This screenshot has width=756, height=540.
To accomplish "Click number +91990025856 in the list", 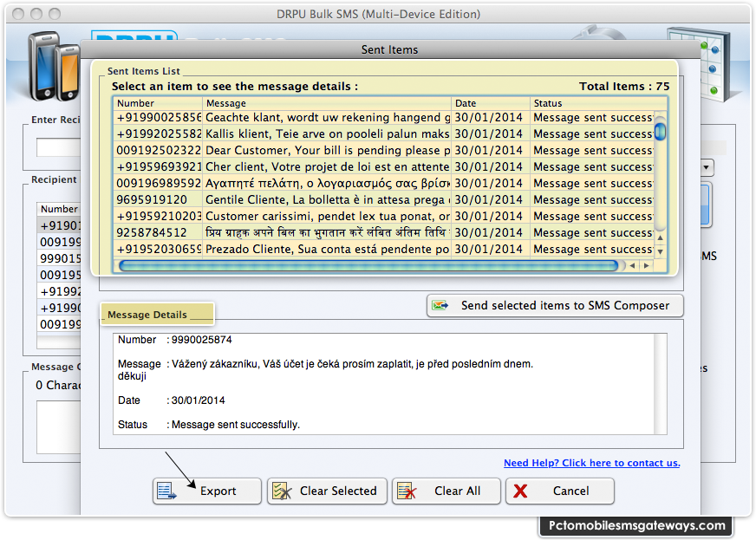I will 159,118.
